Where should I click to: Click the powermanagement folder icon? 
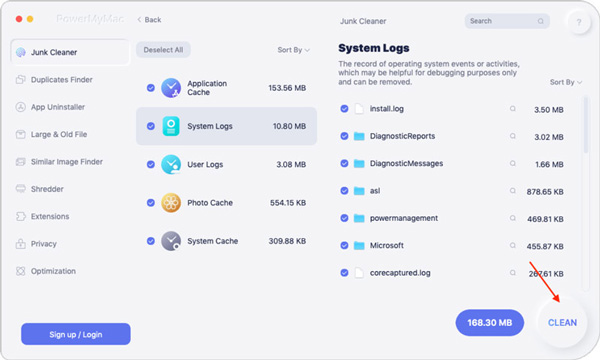(359, 218)
